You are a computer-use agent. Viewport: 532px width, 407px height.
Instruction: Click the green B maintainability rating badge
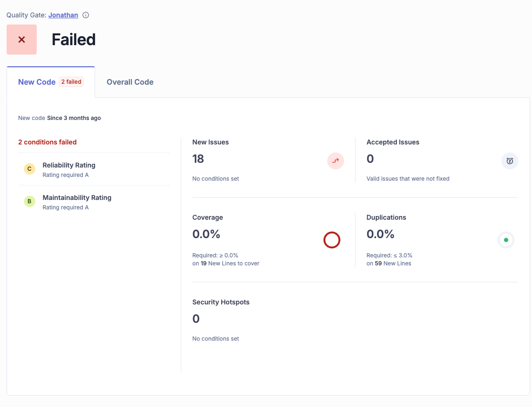(30, 202)
